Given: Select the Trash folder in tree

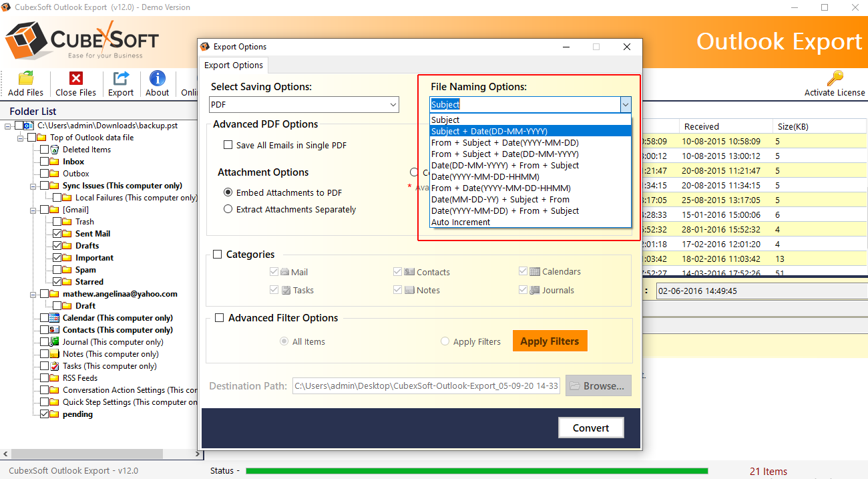Looking at the screenshot, I should pyautogui.click(x=85, y=222).
